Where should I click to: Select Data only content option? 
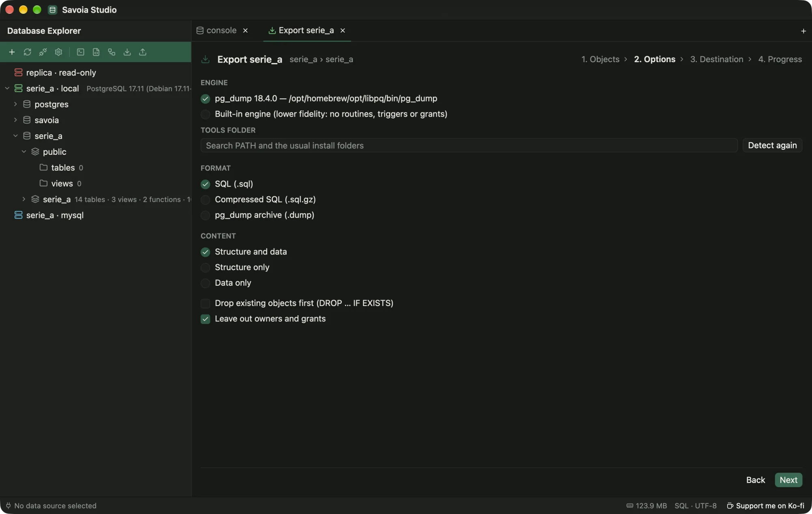click(205, 283)
